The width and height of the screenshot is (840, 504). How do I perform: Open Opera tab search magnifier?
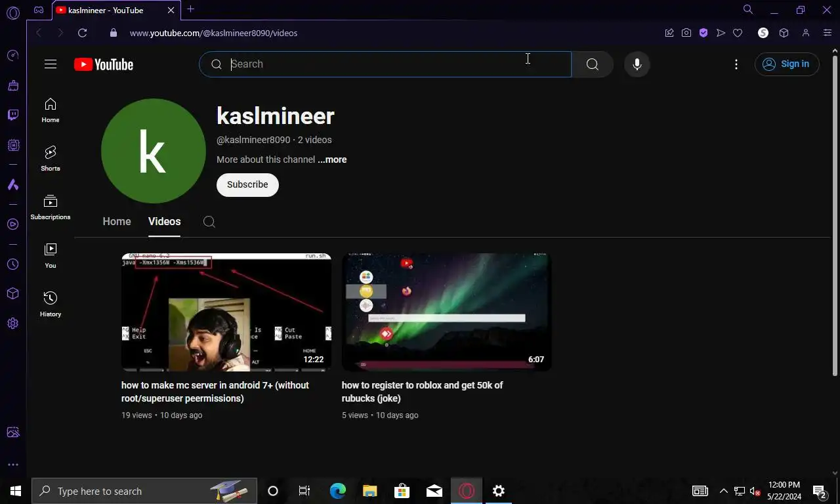(748, 9)
